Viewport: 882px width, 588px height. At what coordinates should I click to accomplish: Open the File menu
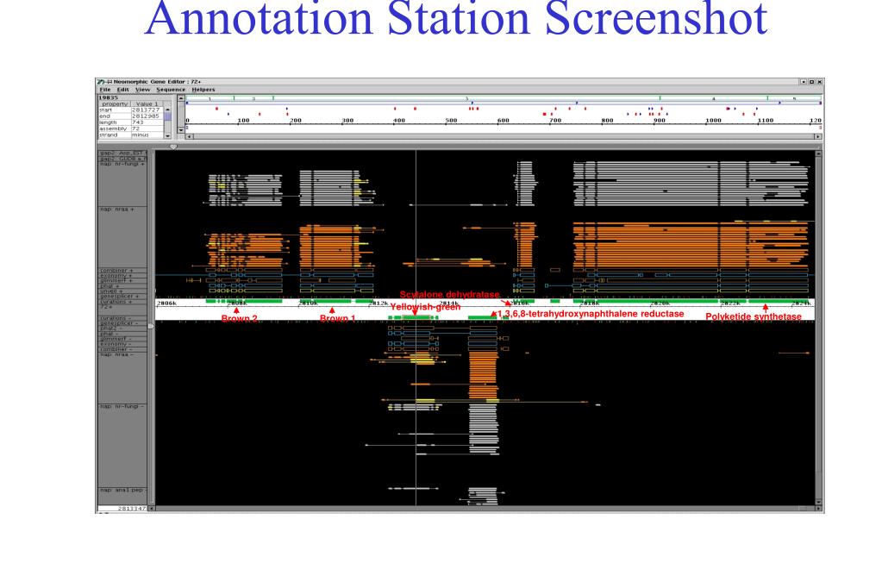pyautogui.click(x=104, y=90)
